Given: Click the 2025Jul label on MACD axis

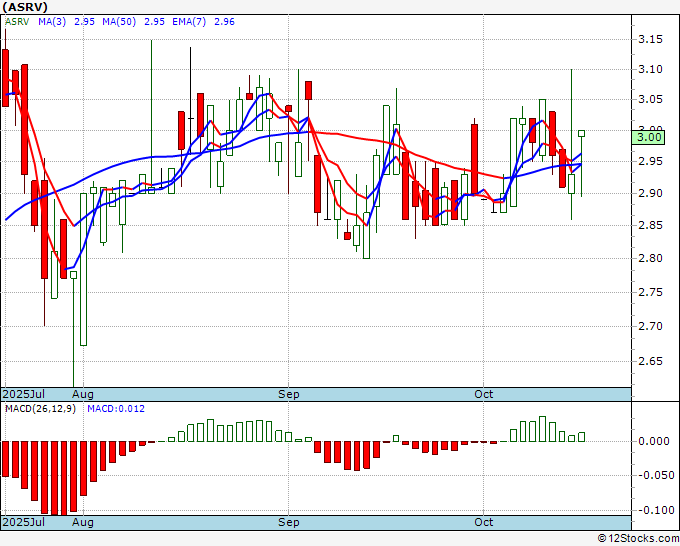Looking at the screenshot, I should 23,522.
